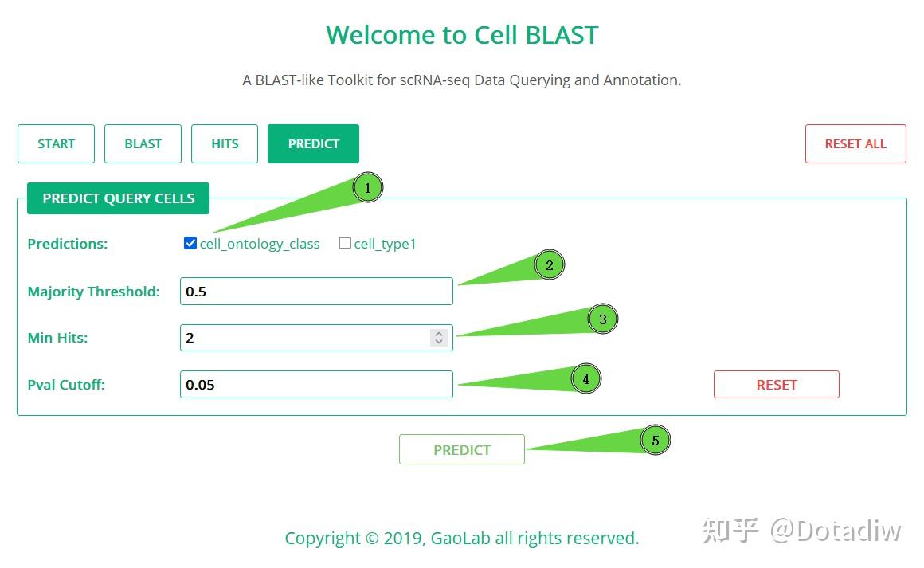The image size is (924, 568).
Task: Click inside the Min Hits value box
Action: coord(303,337)
